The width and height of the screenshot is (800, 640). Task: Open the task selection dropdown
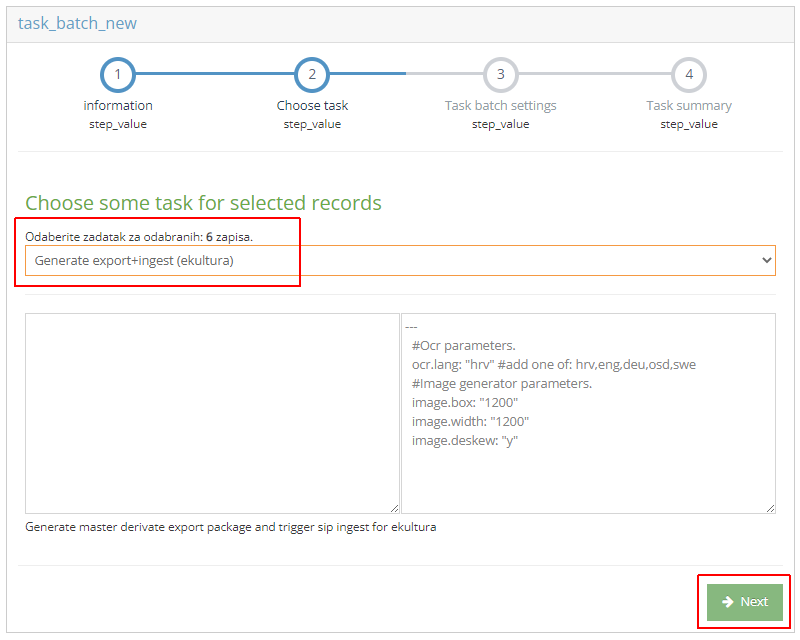[x=400, y=260]
